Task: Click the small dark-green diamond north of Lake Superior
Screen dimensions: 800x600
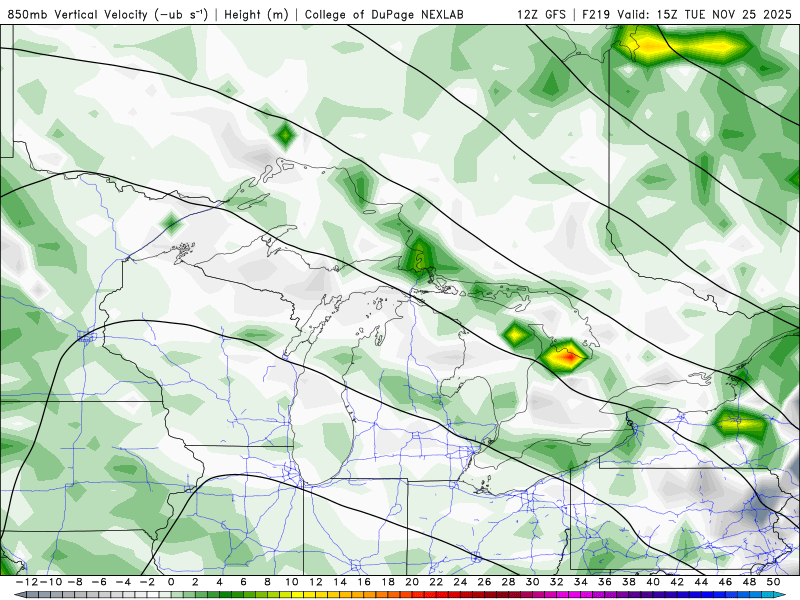Action: (285, 136)
